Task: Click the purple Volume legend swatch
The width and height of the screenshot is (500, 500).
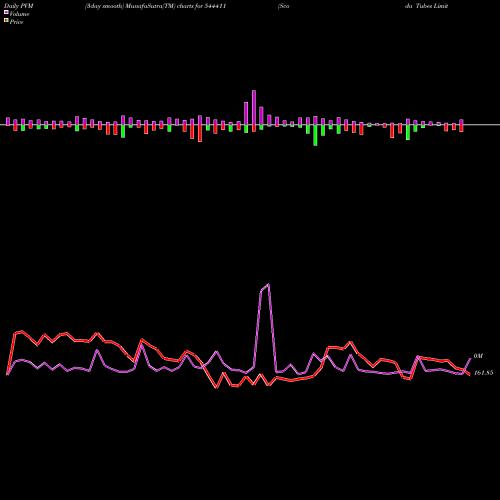Action: (x=6, y=13)
